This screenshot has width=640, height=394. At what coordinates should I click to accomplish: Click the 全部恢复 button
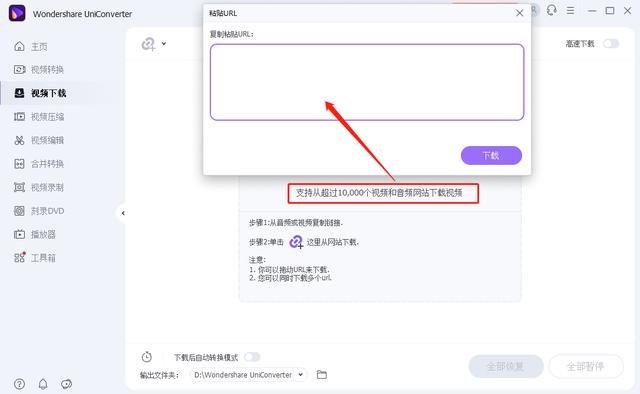[x=506, y=366]
